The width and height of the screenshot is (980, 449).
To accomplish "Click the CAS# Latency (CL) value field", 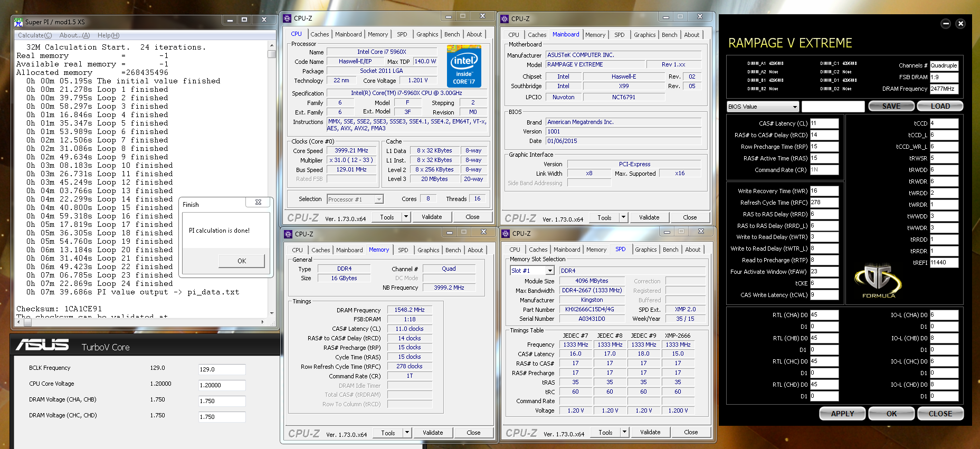I will (x=824, y=123).
